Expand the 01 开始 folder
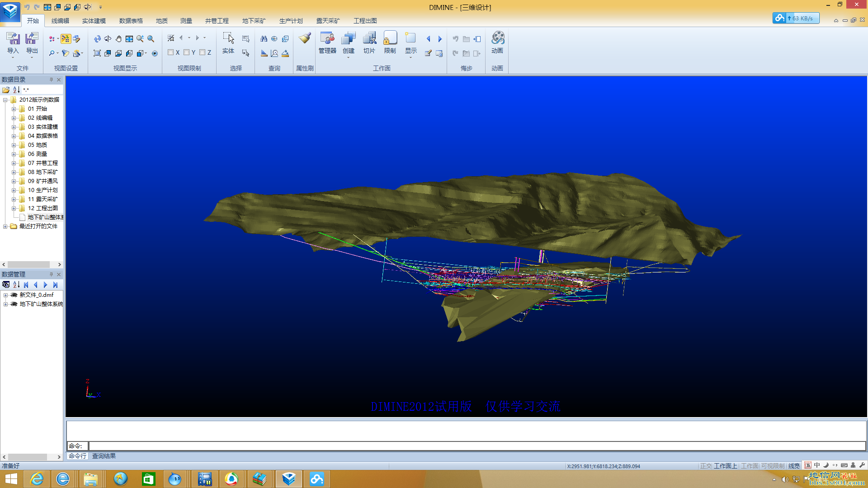Screen dimensions: 868x488 click(14, 109)
